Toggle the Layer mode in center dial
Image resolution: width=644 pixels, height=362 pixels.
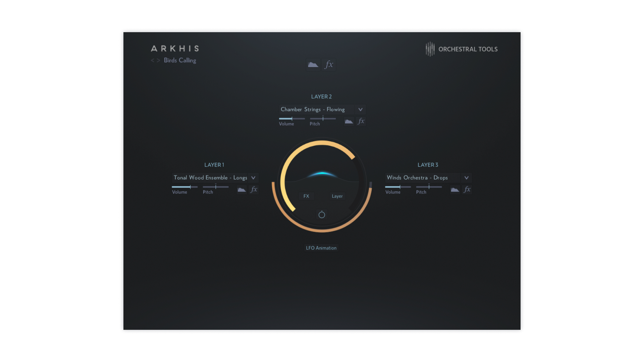click(337, 196)
